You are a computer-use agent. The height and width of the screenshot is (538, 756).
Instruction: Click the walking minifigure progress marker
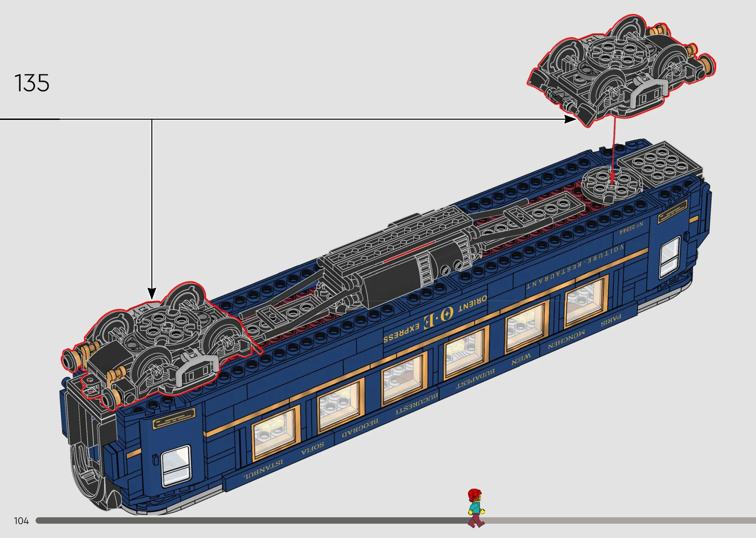click(476, 508)
